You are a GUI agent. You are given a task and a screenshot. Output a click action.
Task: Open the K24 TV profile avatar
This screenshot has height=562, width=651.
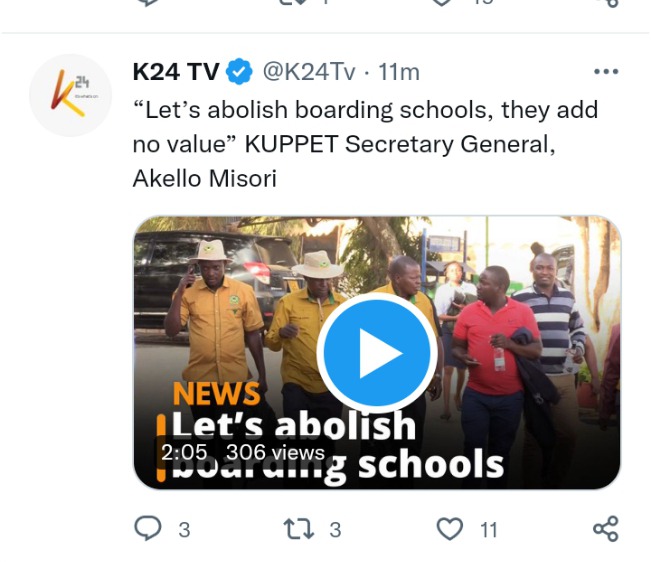71,95
